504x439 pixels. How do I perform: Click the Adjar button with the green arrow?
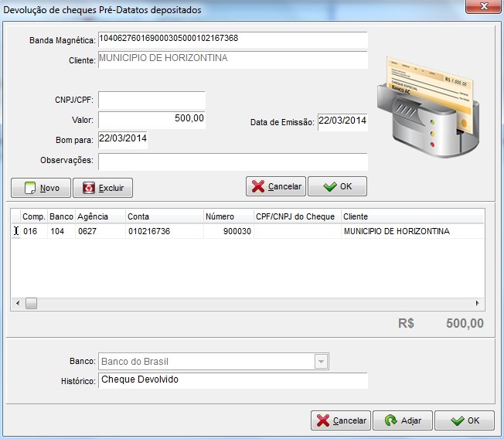pyautogui.click(x=403, y=420)
